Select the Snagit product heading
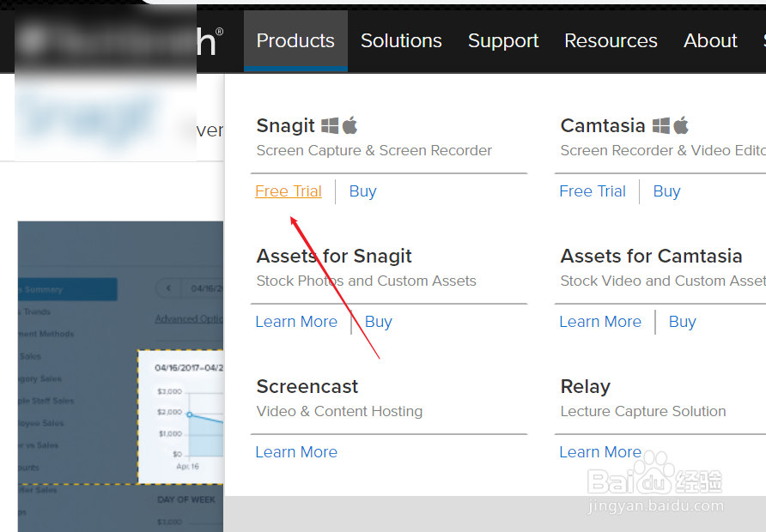This screenshot has height=532, width=766. click(x=286, y=126)
